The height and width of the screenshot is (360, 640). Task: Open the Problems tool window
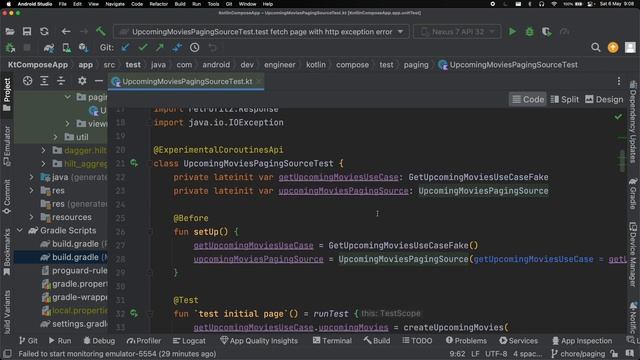click(x=466, y=340)
